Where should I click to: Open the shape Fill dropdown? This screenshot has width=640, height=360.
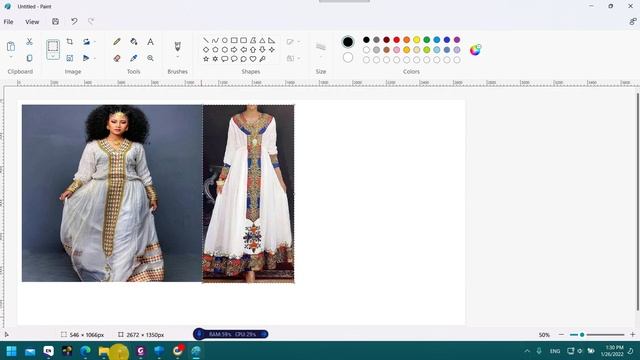click(293, 58)
